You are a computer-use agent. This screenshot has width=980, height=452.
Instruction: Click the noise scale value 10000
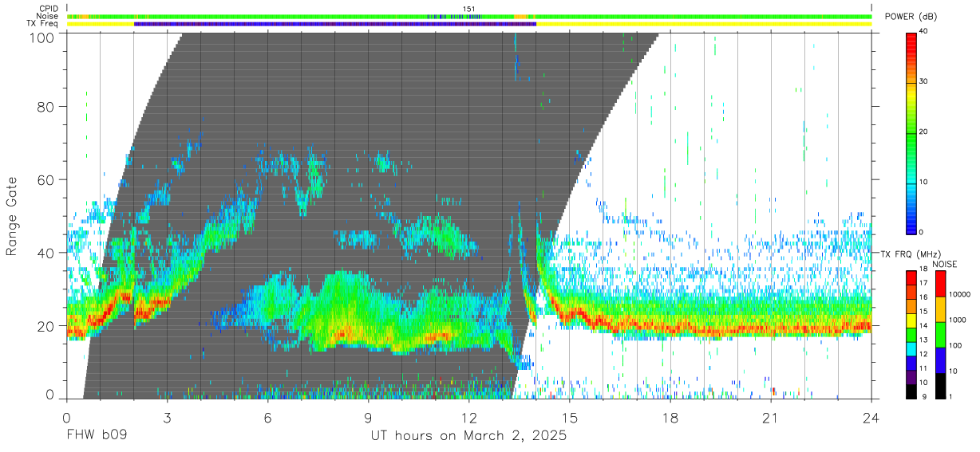960,294
